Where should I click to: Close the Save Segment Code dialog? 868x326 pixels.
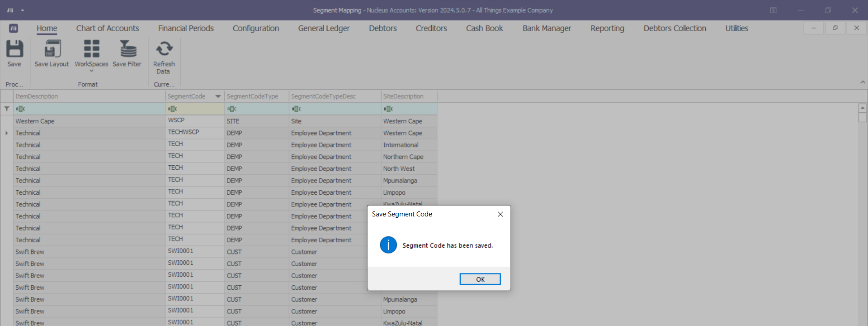pos(500,214)
